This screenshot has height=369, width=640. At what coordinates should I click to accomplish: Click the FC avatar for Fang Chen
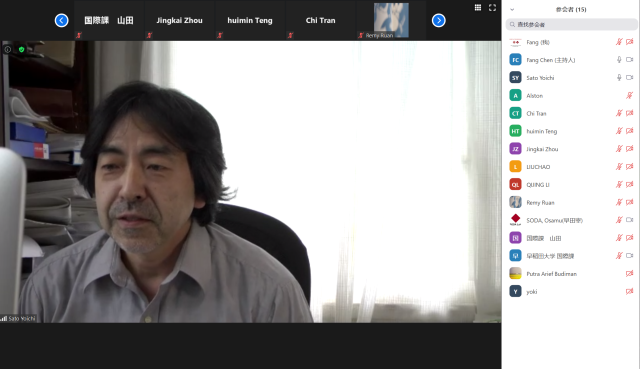click(x=516, y=60)
